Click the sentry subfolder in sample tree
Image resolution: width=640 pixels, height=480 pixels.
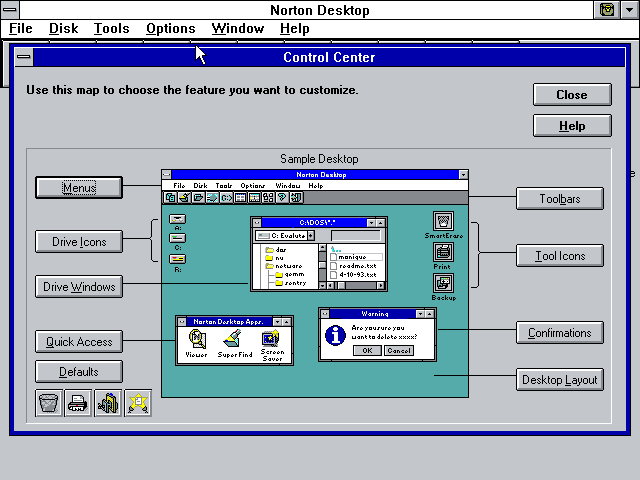(x=291, y=283)
